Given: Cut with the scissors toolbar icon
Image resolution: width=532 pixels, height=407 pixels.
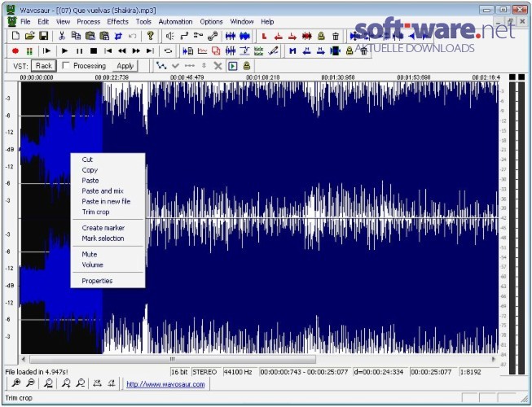Looking at the screenshot, I should pos(62,36).
